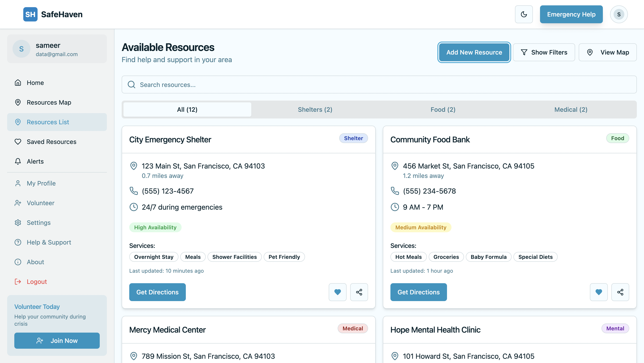Viewport: 644px width, 363px height.
Task: Click Logout in the sidebar
Action: click(36, 282)
